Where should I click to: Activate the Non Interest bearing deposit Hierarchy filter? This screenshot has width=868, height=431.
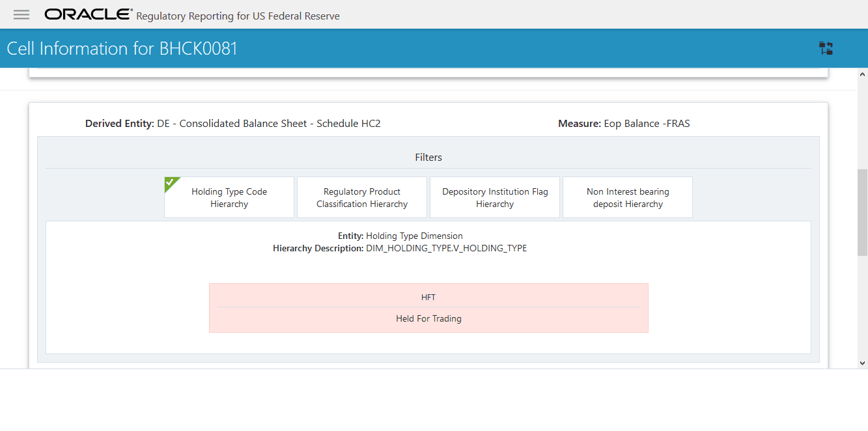pos(627,197)
